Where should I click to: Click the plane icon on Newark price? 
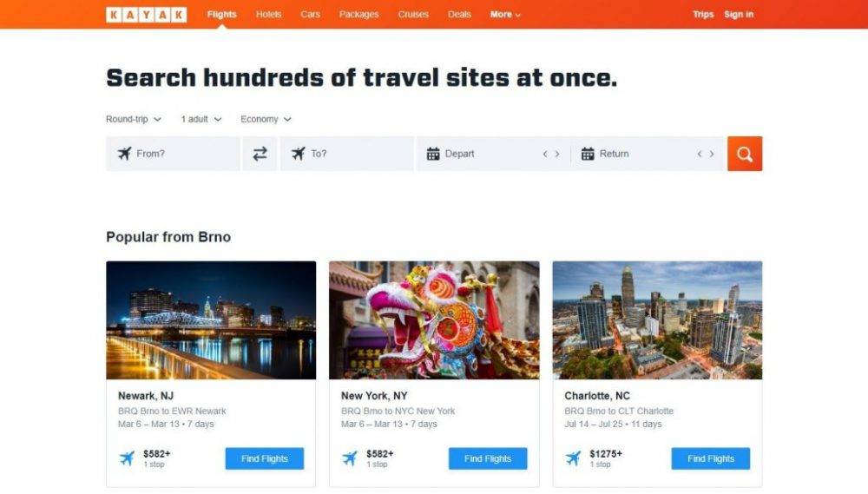click(127, 458)
